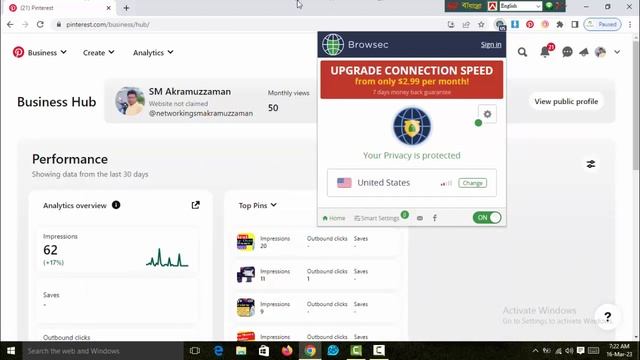The height and width of the screenshot is (360, 640).
Task: Open top pin thumbnail with 20 impressions
Action: [x=246, y=242]
